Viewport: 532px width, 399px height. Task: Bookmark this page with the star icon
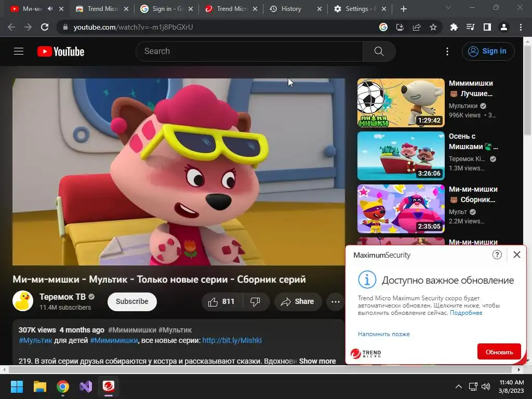pos(433,27)
